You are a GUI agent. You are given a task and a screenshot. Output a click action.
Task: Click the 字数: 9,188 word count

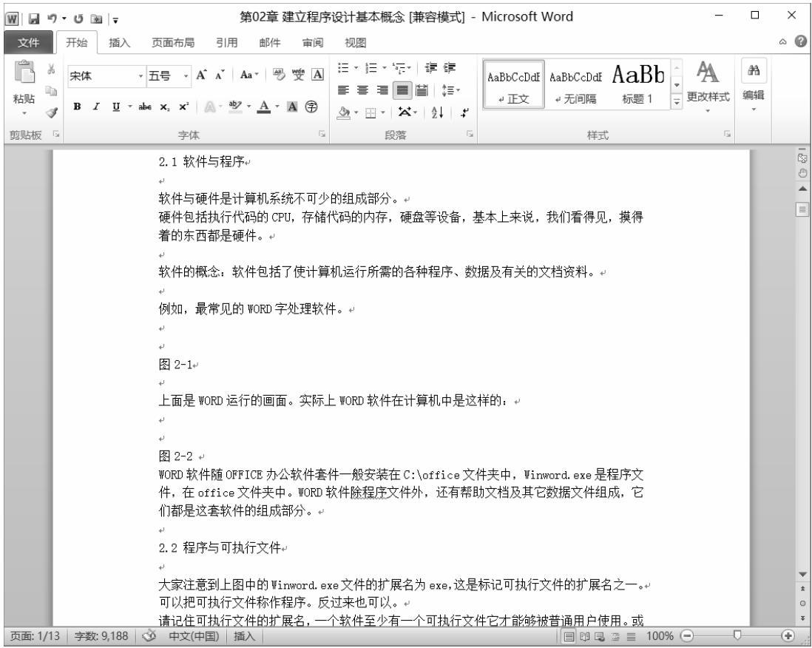coord(101,636)
